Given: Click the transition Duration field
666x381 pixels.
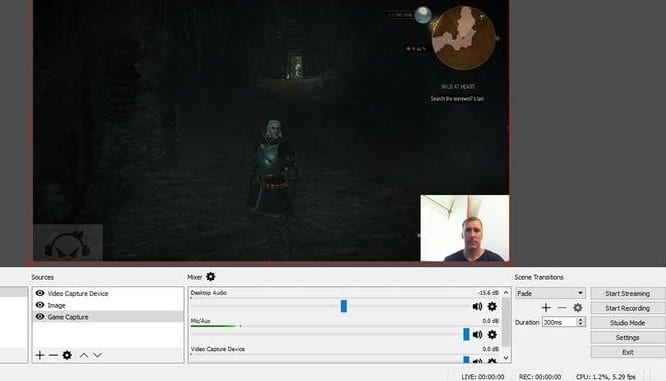Looking at the screenshot, I should point(559,322).
